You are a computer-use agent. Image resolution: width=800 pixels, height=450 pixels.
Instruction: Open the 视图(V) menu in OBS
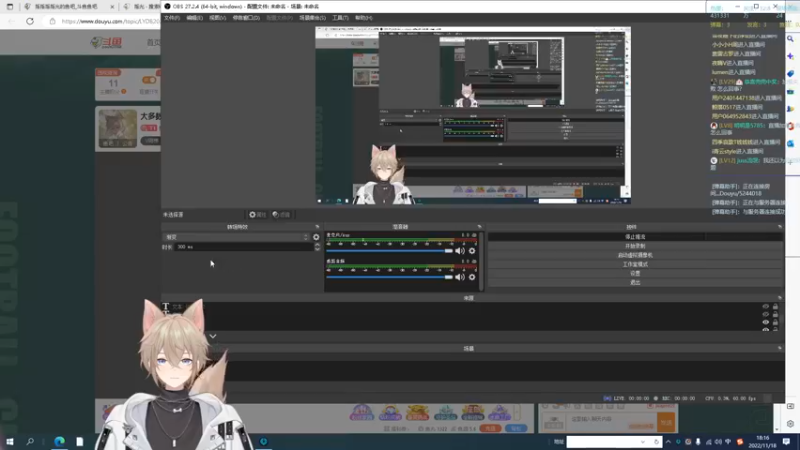[x=217, y=18]
